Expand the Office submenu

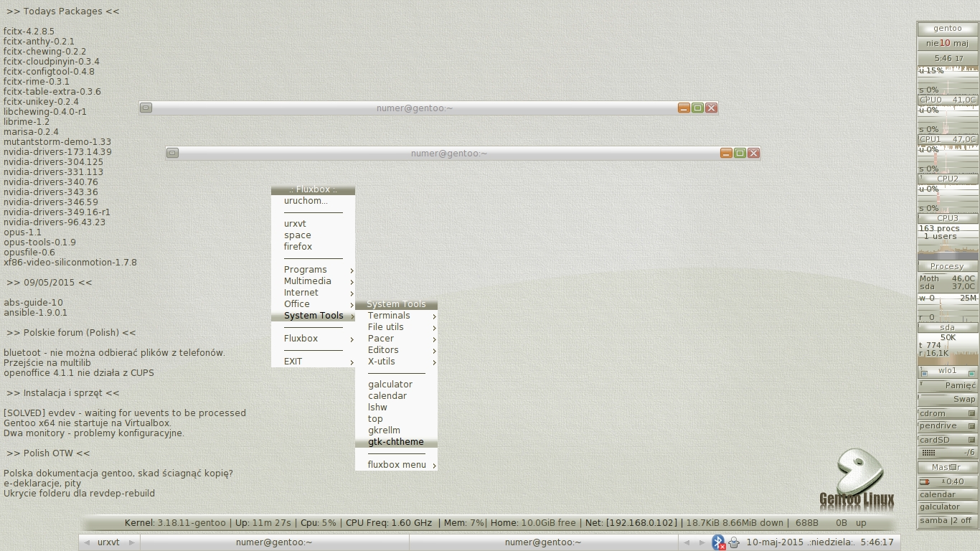313,304
